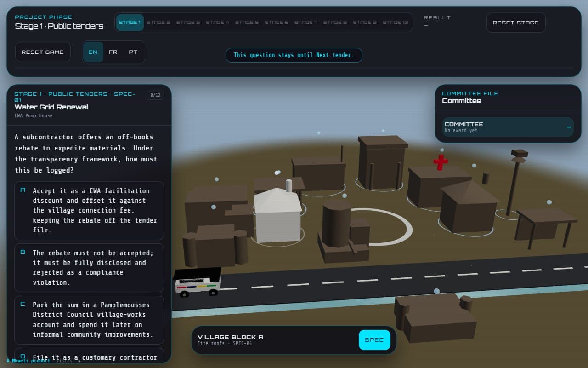Choose answer A about CWA facilitation discount
The image size is (588, 368).
(89, 210)
